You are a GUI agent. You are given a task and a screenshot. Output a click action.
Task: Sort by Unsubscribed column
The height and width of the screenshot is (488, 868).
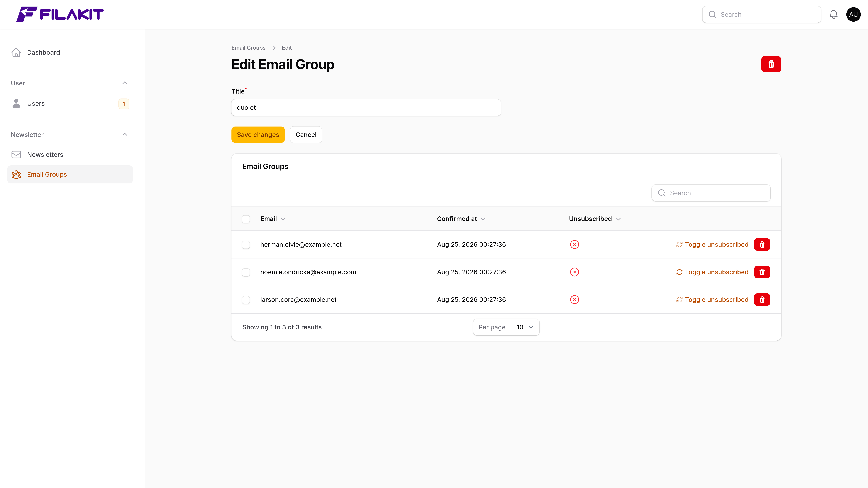(595, 219)
